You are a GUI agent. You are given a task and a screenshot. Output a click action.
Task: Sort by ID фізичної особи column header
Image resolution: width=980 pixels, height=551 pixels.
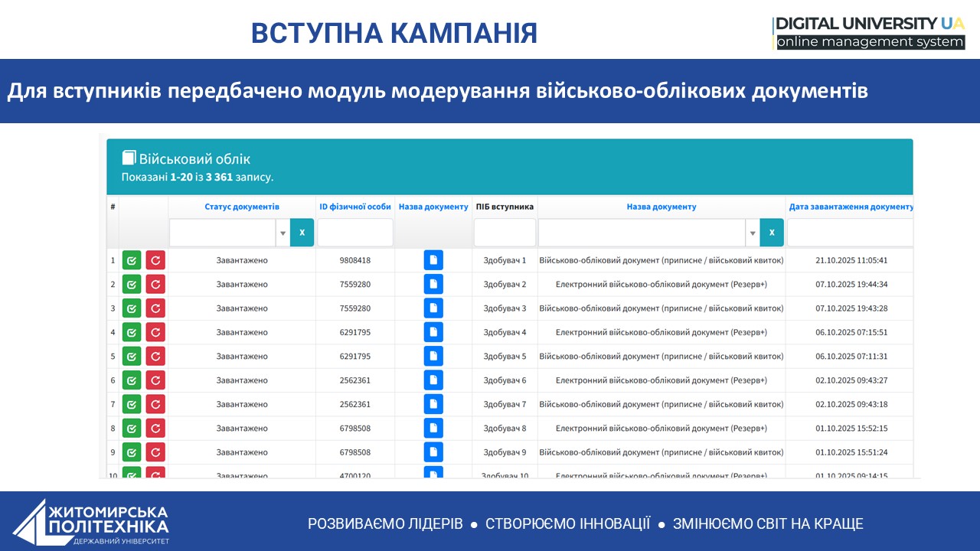click(x=355, y=207)
